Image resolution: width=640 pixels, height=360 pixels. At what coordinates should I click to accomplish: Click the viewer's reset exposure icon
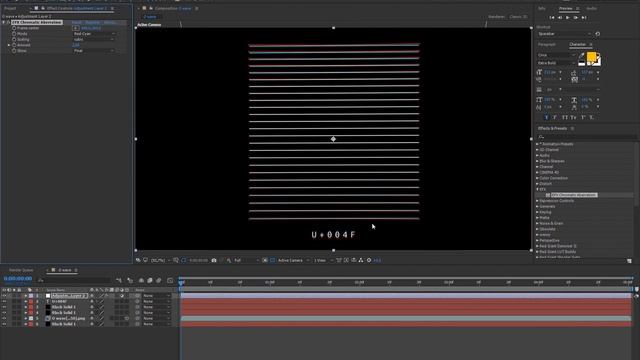click(369, 260)
